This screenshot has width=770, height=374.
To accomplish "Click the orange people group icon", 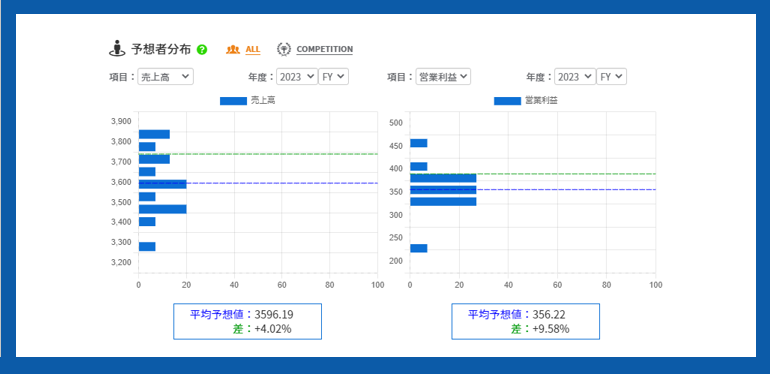I will (233, 49).
